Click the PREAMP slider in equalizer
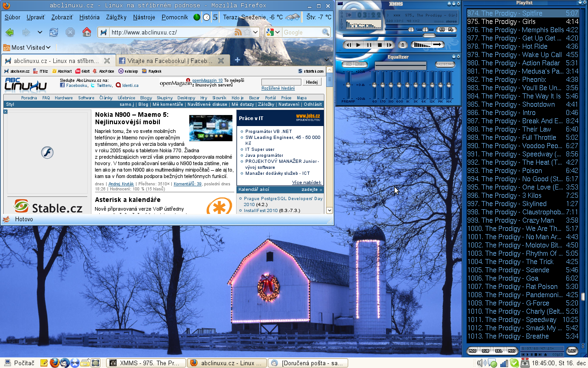This screenshot has height=368, width=588. click(x=348, y=85)
